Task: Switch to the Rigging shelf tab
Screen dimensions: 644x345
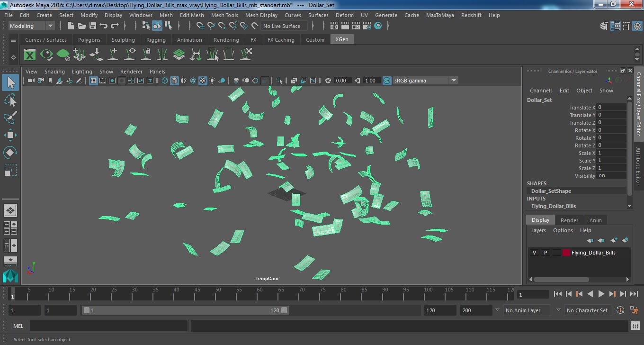Action: tap(156, 40)
